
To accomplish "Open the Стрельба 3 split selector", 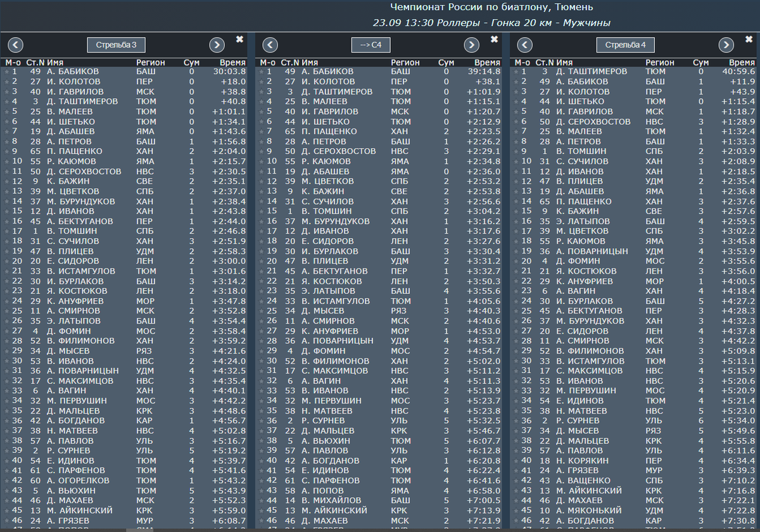I will click(117, 45).
